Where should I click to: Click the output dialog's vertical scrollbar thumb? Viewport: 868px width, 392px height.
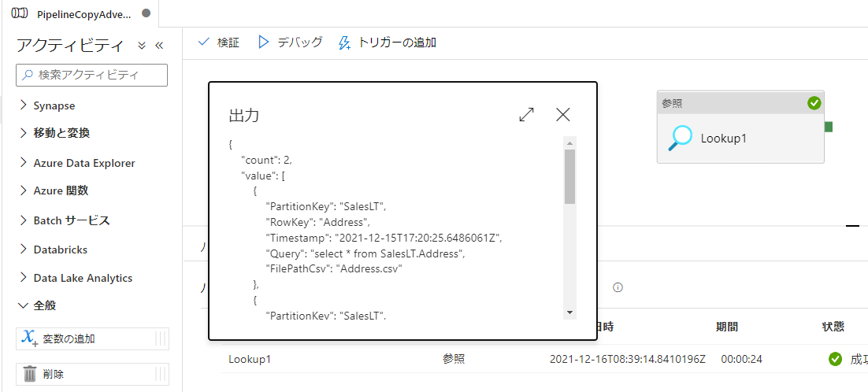point(569,176)
